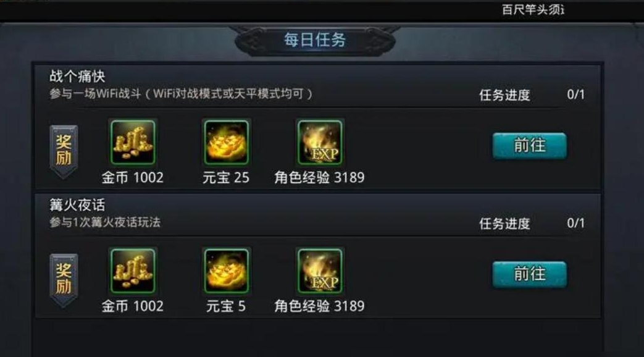644x357 pixels.
Task: Click the 参与1次篝火夜话玩法 description text
Action: click(x=105, y=222)
